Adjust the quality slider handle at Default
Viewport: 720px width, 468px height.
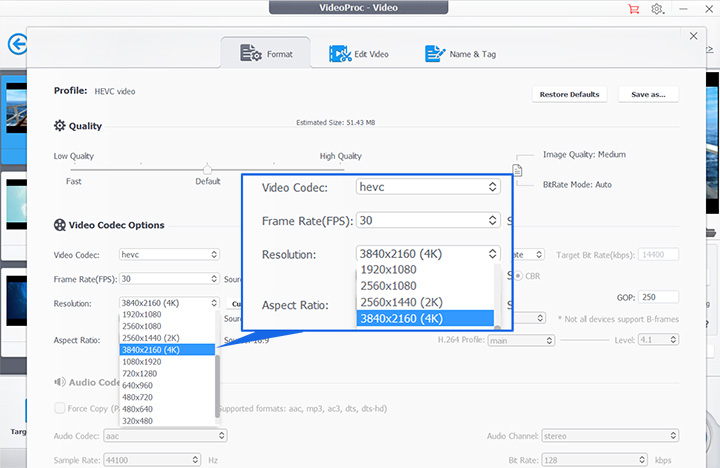coord(208,169)
